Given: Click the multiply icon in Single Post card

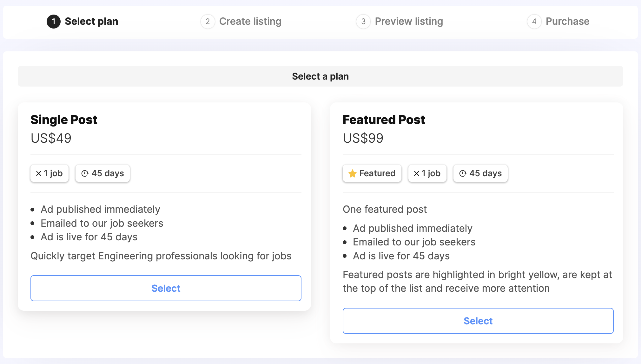Looking at the screenshot, I should [39, 173].
